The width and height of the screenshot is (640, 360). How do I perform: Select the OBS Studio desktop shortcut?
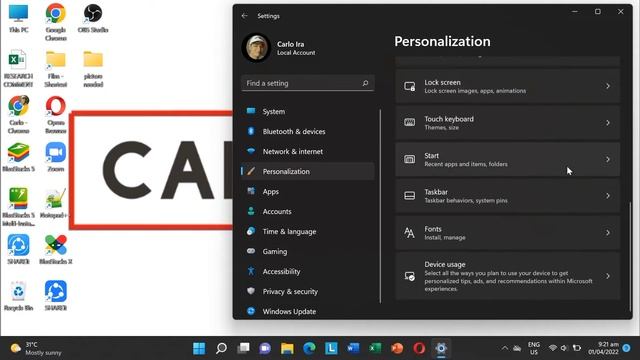pos(93,19)
